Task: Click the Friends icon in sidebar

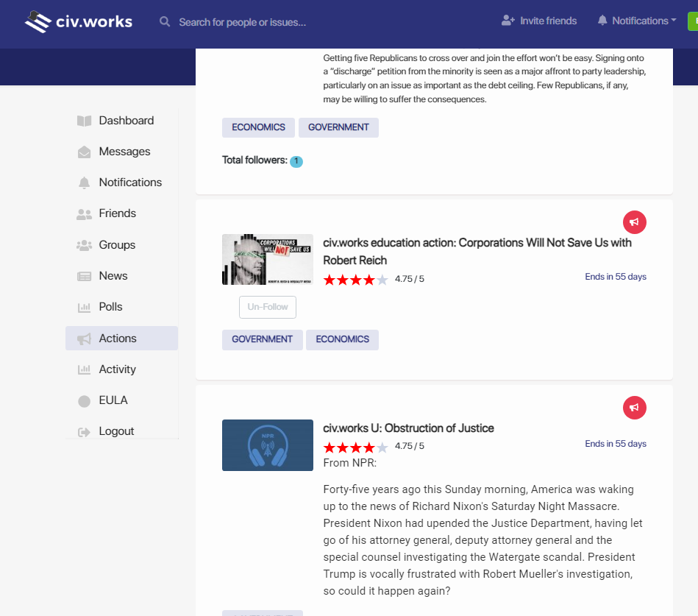Action: [85, 214]
